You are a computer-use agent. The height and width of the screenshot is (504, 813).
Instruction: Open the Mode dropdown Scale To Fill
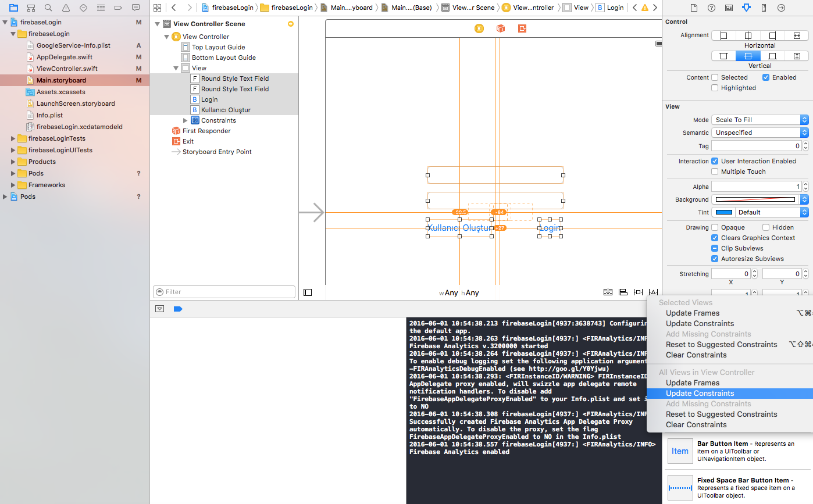click(x=760, y=120)
